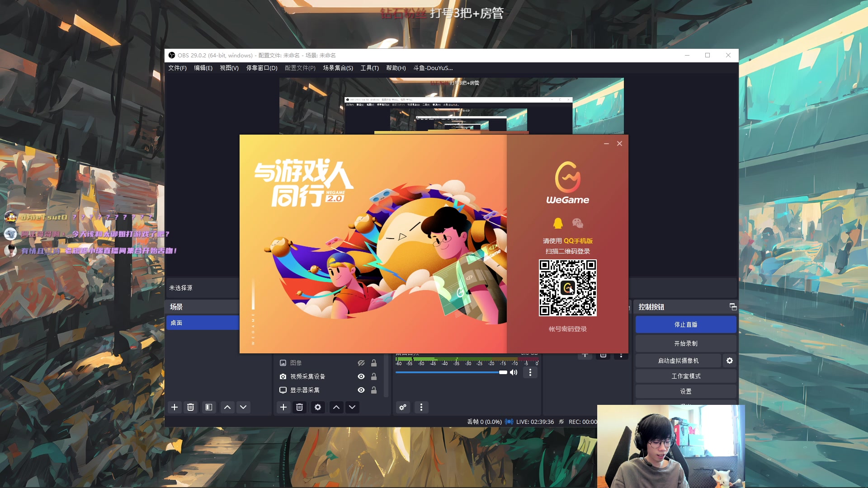Minimize the OBS window

pyautogui.click(x=687, y=55)
